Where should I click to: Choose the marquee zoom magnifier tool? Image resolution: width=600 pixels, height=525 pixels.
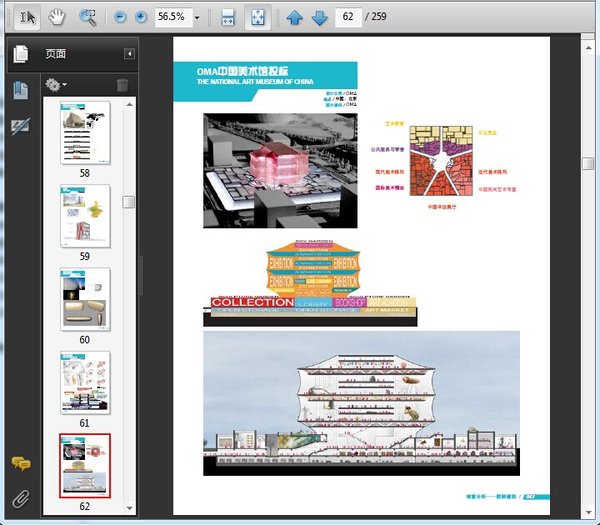87,17
